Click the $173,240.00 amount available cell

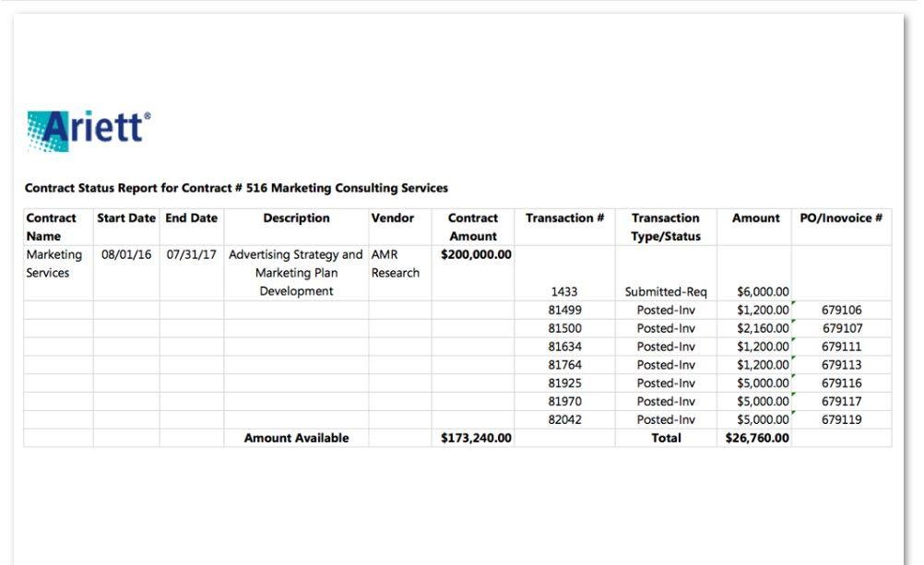point(476,439)
